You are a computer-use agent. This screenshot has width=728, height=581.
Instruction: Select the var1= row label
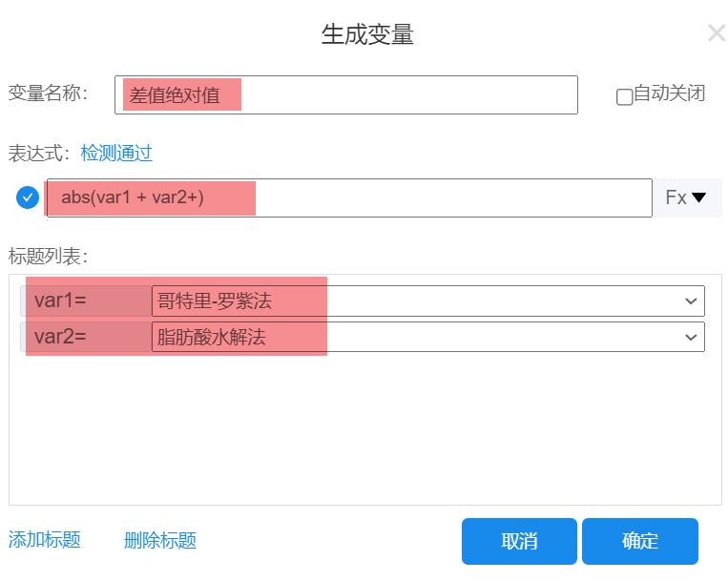point(60,301)
